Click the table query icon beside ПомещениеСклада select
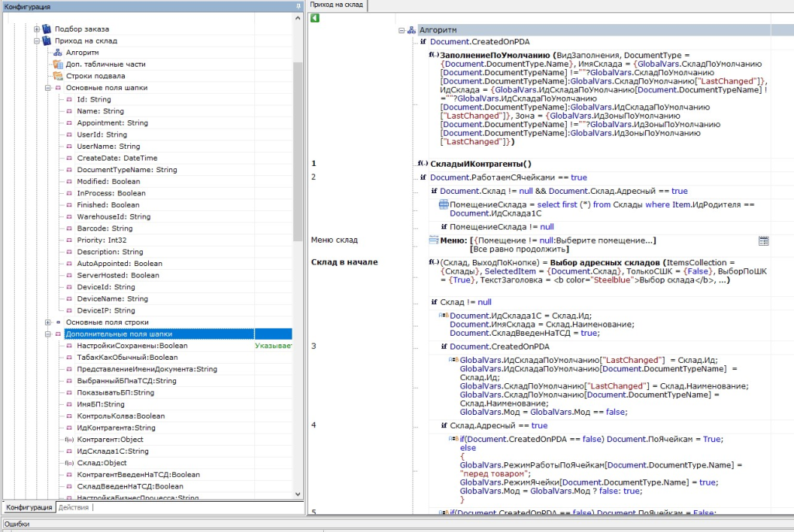 444,204
